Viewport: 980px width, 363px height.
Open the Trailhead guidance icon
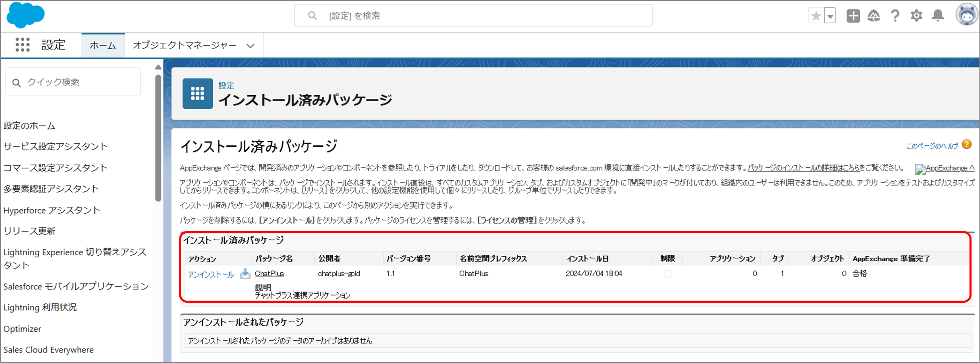click(874, 16)
